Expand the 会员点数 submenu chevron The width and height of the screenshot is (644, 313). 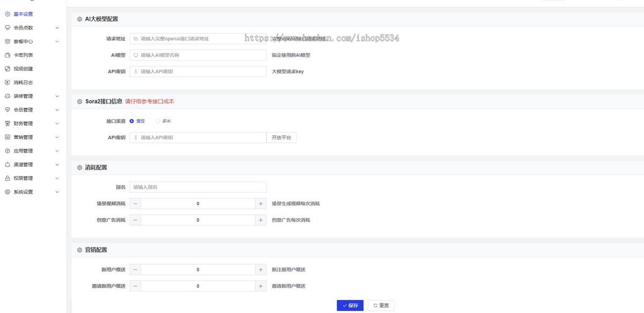[x=57, y=27]
